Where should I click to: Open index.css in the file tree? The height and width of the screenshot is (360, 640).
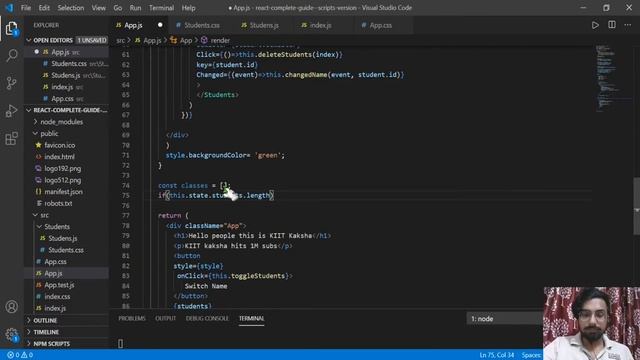[x=57, y=297]
